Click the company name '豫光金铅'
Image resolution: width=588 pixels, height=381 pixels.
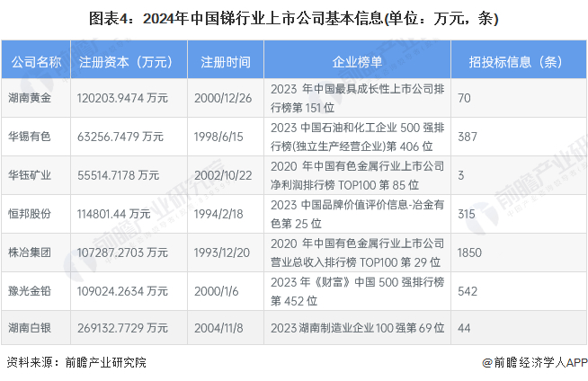click(30, 291)
